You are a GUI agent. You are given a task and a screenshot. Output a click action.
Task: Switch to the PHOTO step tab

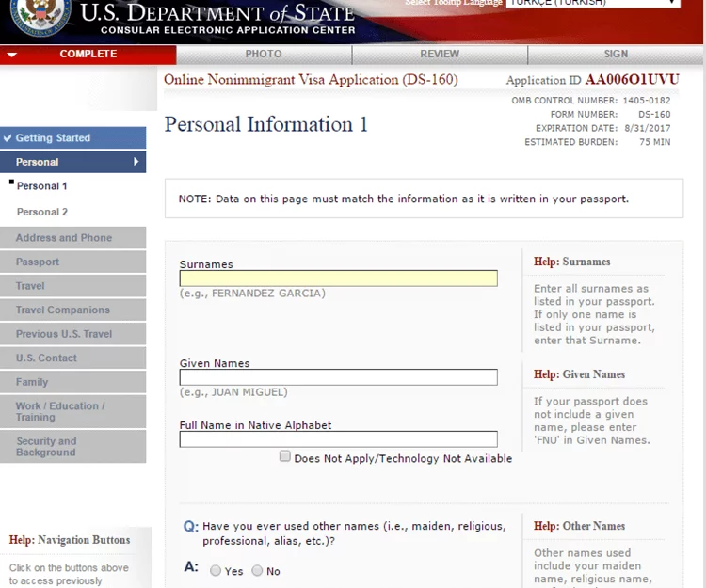264,55
